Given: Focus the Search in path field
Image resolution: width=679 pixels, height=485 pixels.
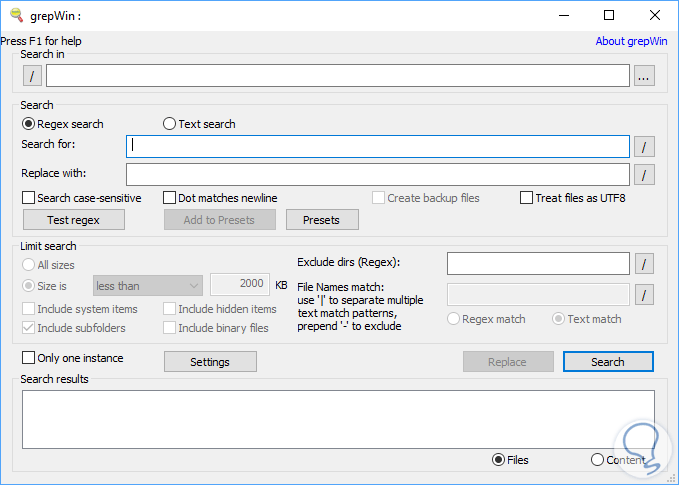Looking at the screenshot, I should click(x=338, y=76).
